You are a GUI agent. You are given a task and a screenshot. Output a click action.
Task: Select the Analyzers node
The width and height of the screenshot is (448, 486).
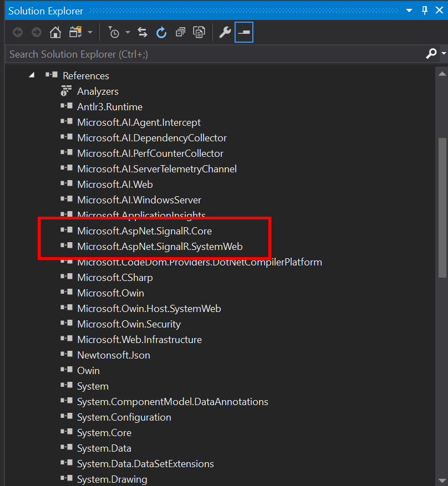tap(98, 91)
